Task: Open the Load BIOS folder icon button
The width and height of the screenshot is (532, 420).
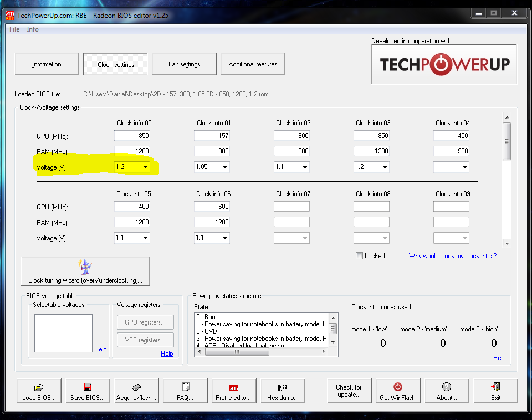Action: 39,391
